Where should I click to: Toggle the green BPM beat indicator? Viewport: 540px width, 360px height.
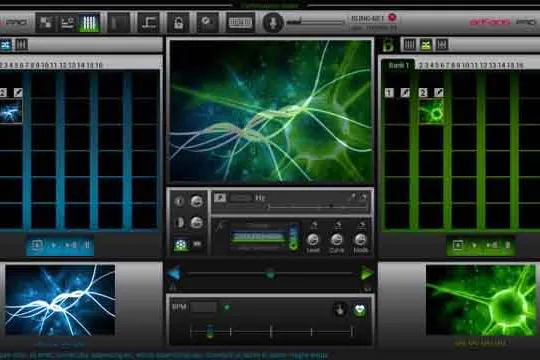click(227, 307)
